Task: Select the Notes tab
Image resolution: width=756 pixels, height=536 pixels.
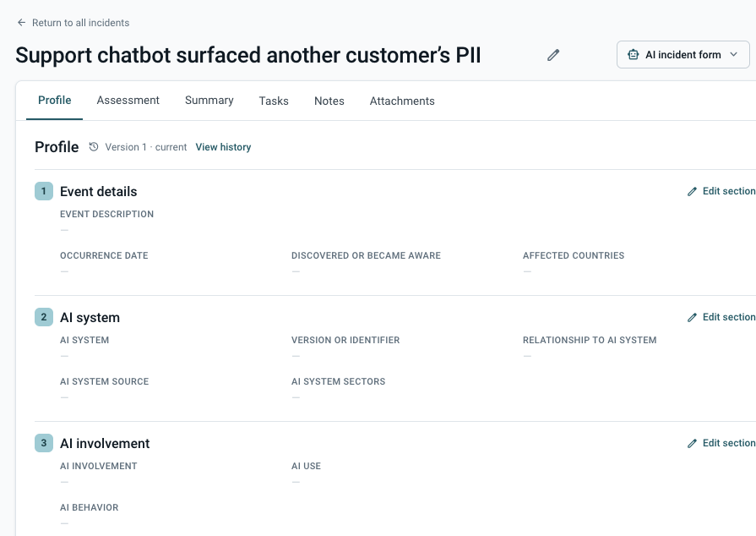Action: pos(329,101)
